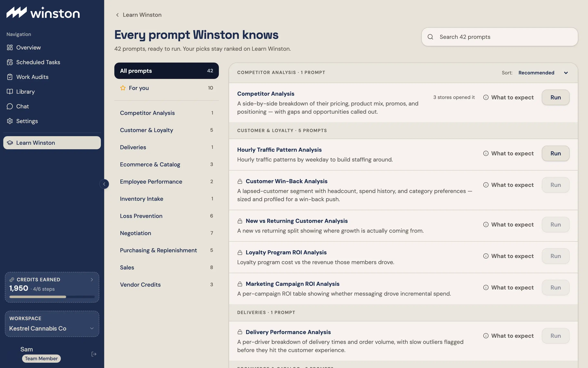Filter by Inventory Intake category
Viewport: 588px width, 368px height.
click(x=166, y=199)
